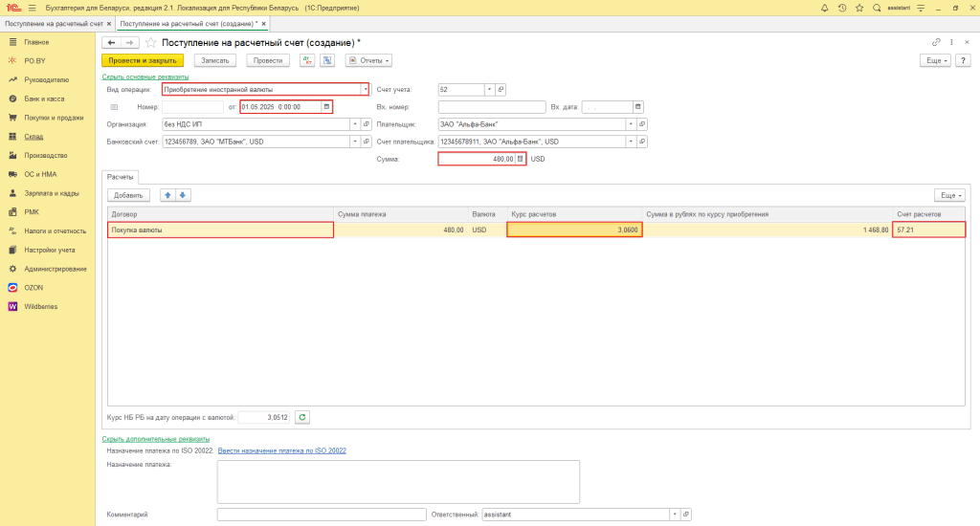
Task: Click the Назначение платежа text area
Action: (x=398, y=482)
